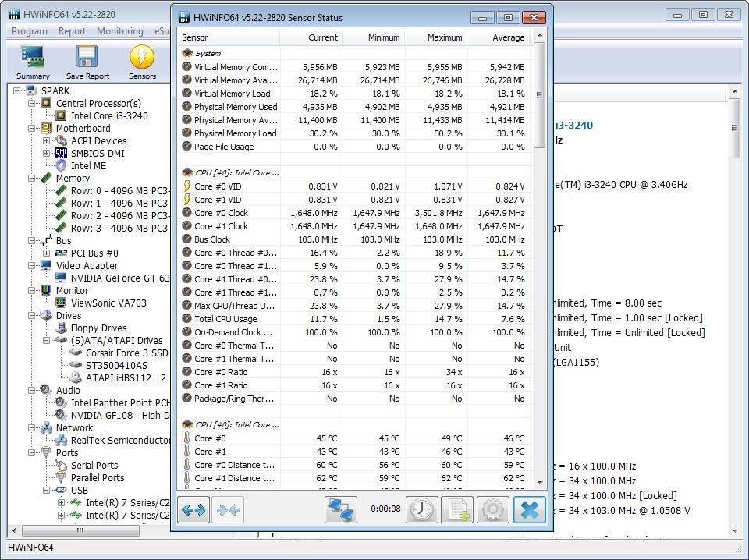Select the Page File Usage row
The image size is (749, 560).
click(x=354, y=146)
